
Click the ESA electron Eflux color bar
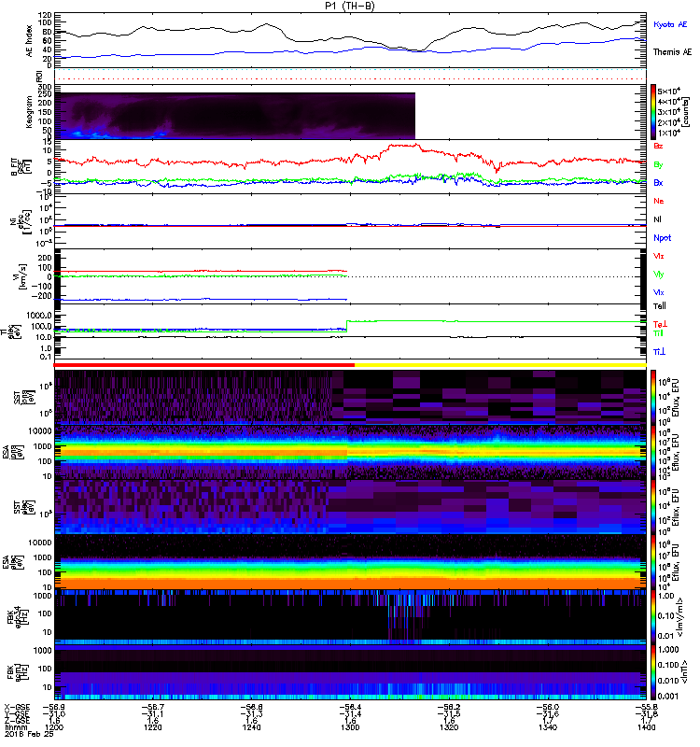[x=652, y=562]
